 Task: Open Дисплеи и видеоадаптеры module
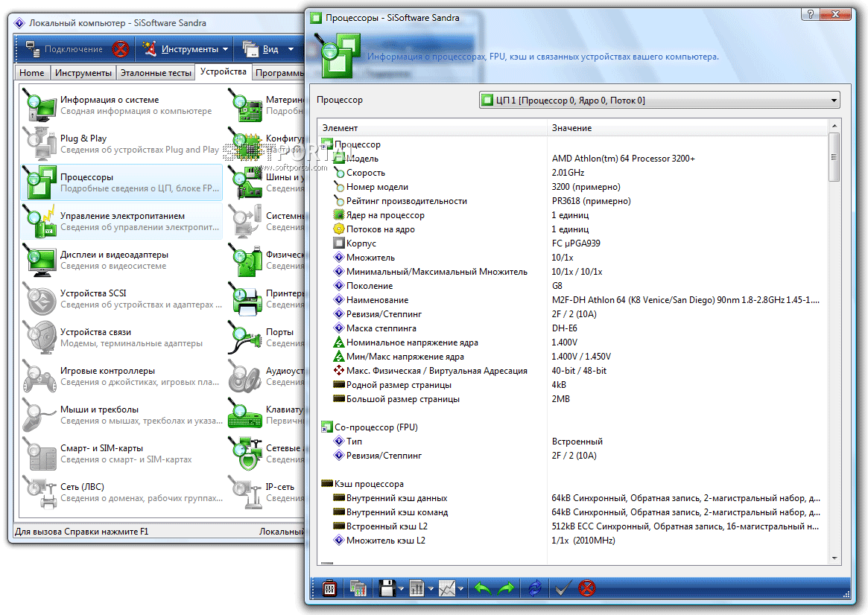click(x=121, y=260)
